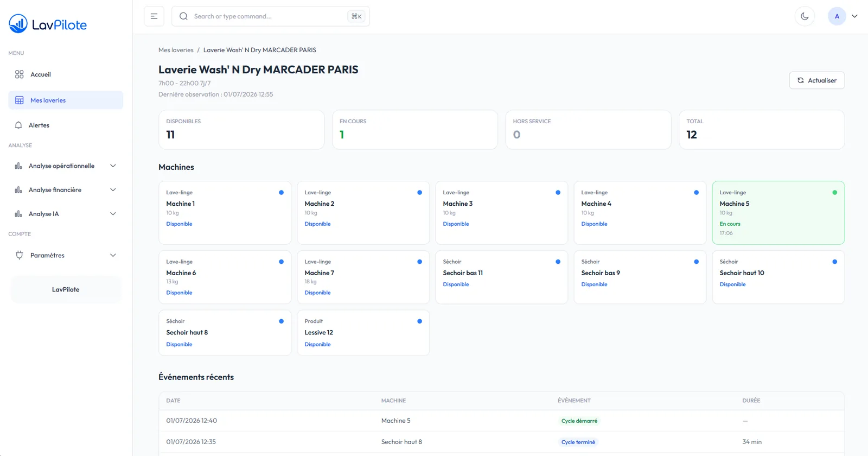
Task: Click the Analyse opérationnelle chart icon
Action: point(18,166)
